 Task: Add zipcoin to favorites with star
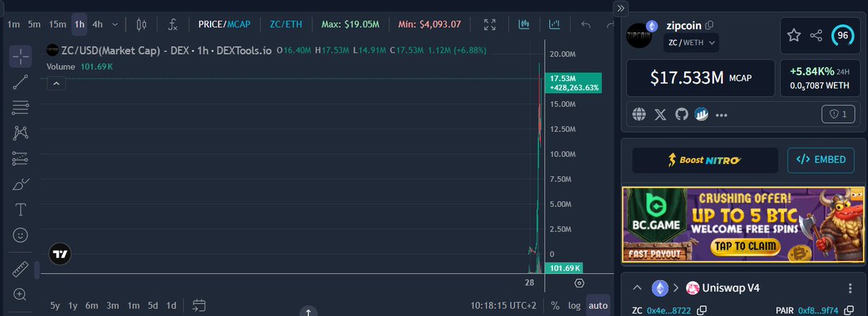[x=793, y=35]
